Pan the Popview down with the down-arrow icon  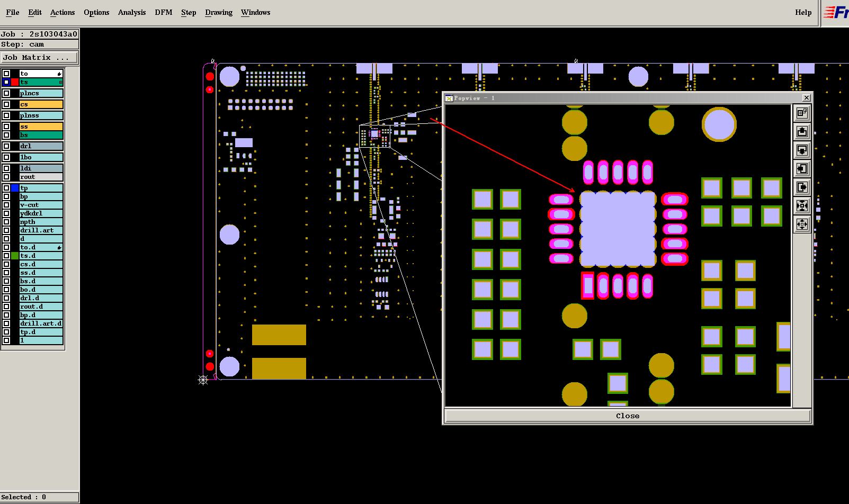(802, 150)
